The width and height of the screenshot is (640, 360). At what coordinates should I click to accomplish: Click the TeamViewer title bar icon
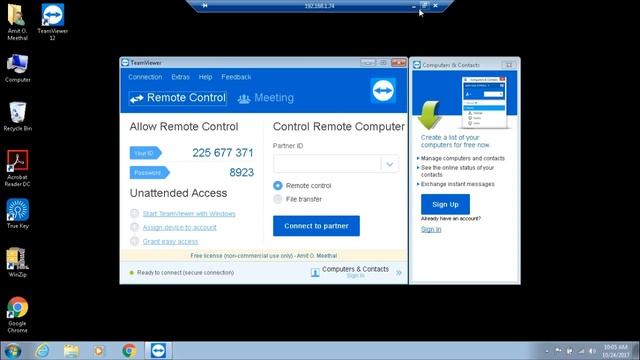125,62
